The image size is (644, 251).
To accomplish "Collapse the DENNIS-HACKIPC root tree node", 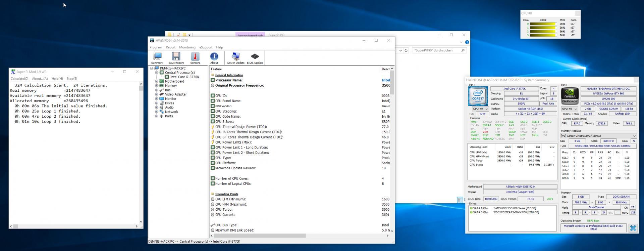I will [152, 68].
